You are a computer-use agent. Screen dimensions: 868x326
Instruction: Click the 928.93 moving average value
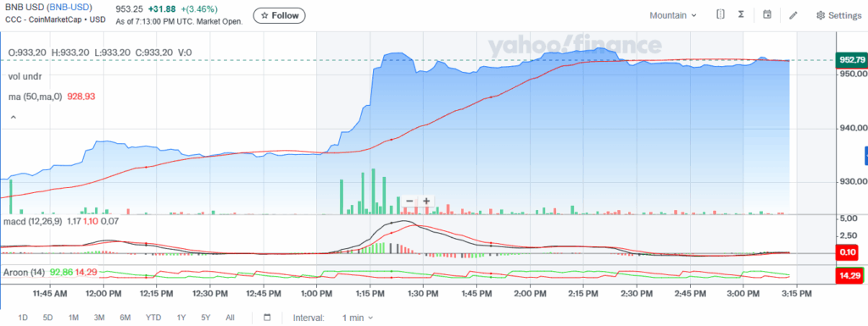[x=81, y=97]
